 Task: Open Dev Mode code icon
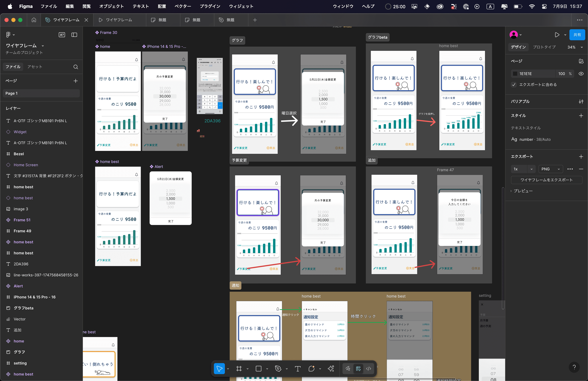[369, 369]
